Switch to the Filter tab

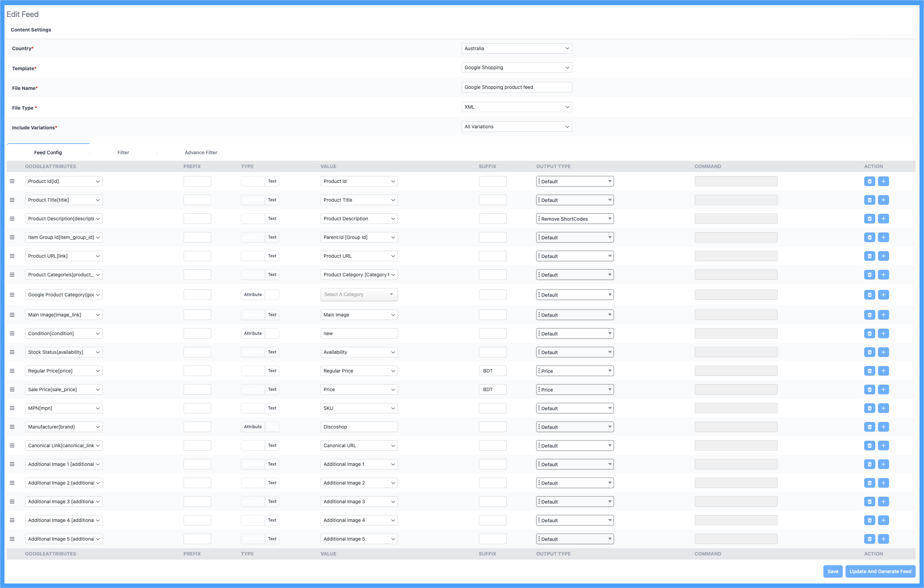[123, 153]
